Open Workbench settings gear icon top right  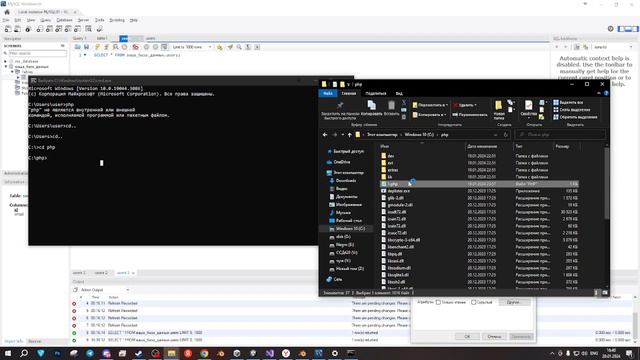pos(611,29)
